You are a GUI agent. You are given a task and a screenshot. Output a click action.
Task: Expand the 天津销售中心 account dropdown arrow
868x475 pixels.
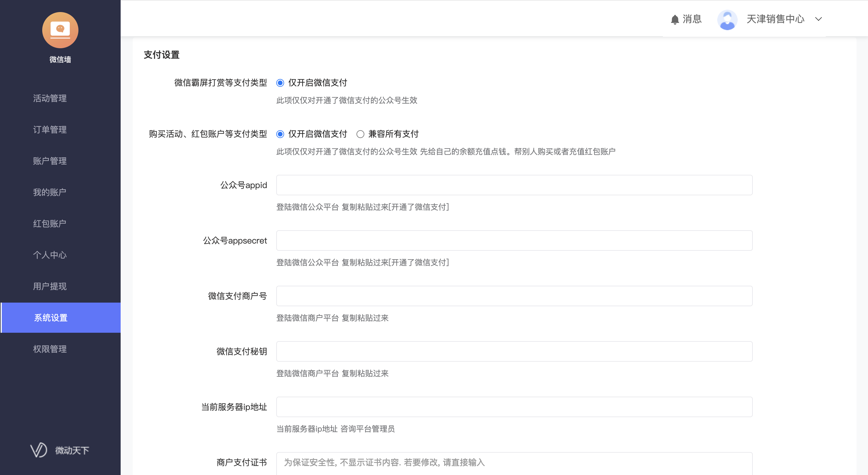pyautogui.click(x=819, y=19)
